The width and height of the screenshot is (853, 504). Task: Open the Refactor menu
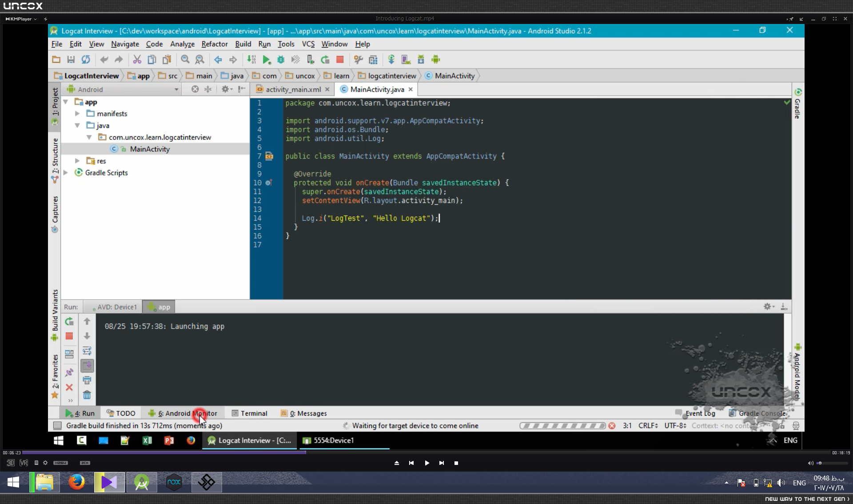coord(215,44)
